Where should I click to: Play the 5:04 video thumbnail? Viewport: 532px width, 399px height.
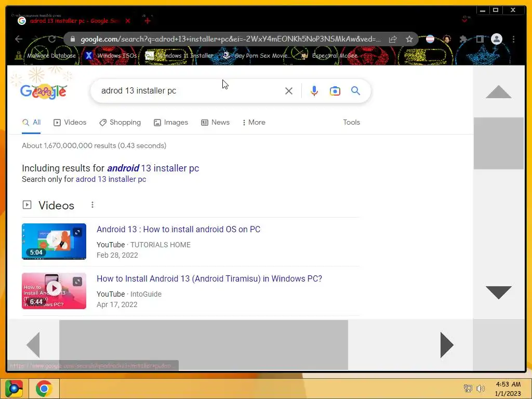pyautogui.click(x=54, y=241)
